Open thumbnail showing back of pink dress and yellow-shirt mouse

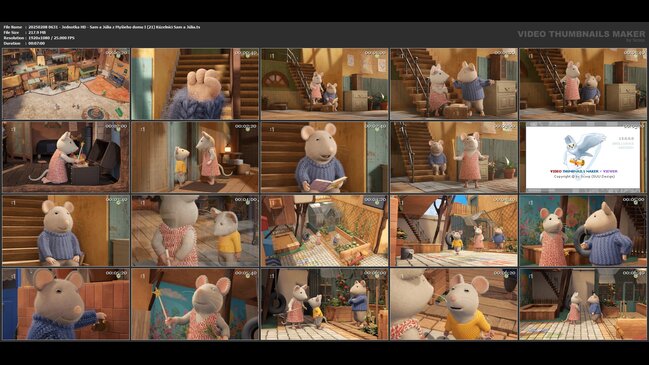point(195,231)
